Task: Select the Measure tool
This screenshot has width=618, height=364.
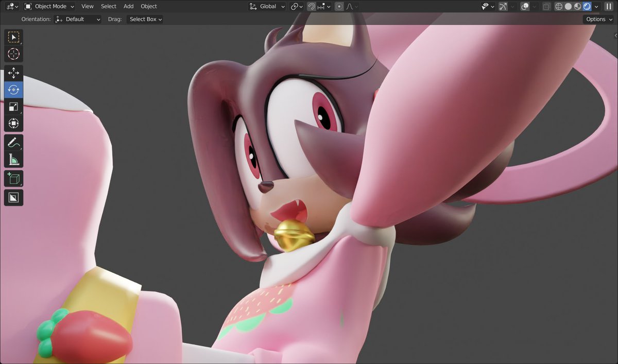Action: point(13,159)
